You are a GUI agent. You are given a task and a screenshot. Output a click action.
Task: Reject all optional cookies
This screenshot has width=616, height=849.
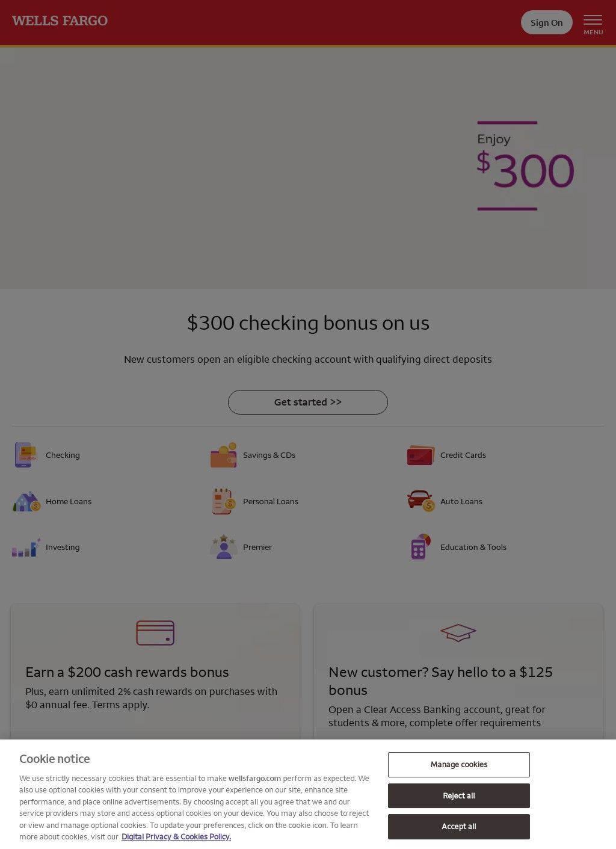(458, 795)
